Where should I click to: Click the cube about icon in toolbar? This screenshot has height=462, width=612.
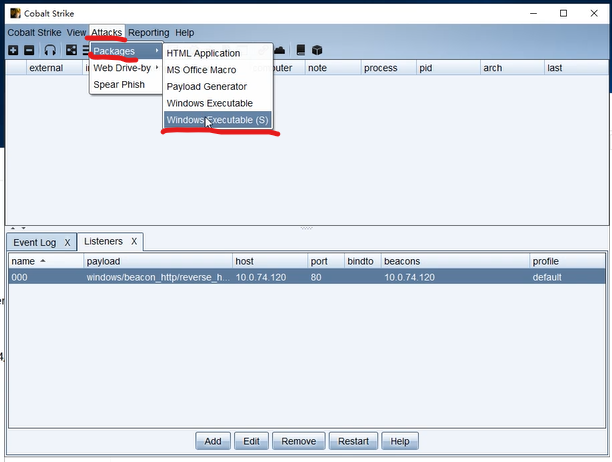click(317, 50)
